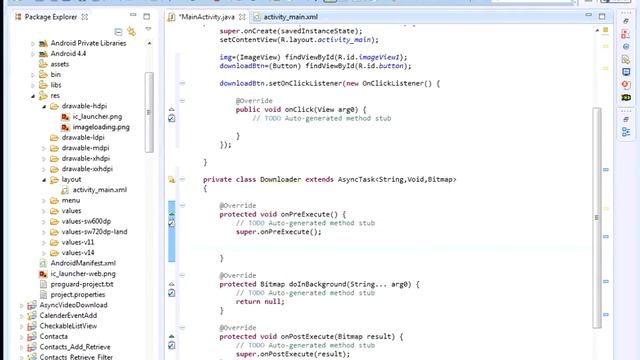Fold the doInBackground method
The image size is (640, 360).
[x=182, y=276]
